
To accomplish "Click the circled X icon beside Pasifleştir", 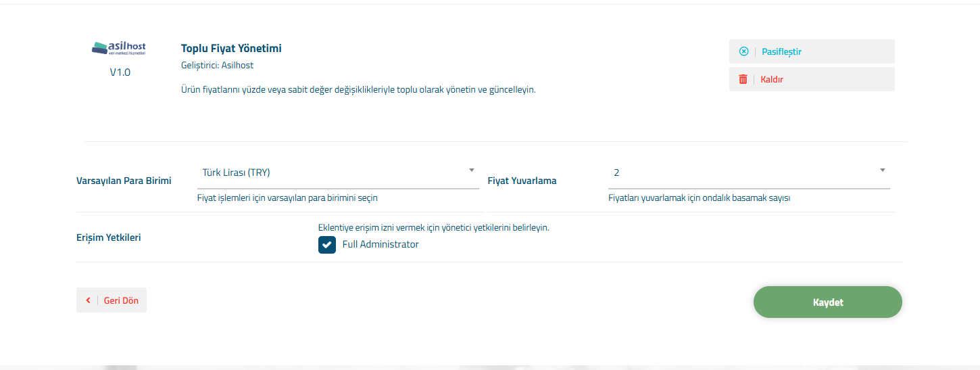I will [743, 51].
